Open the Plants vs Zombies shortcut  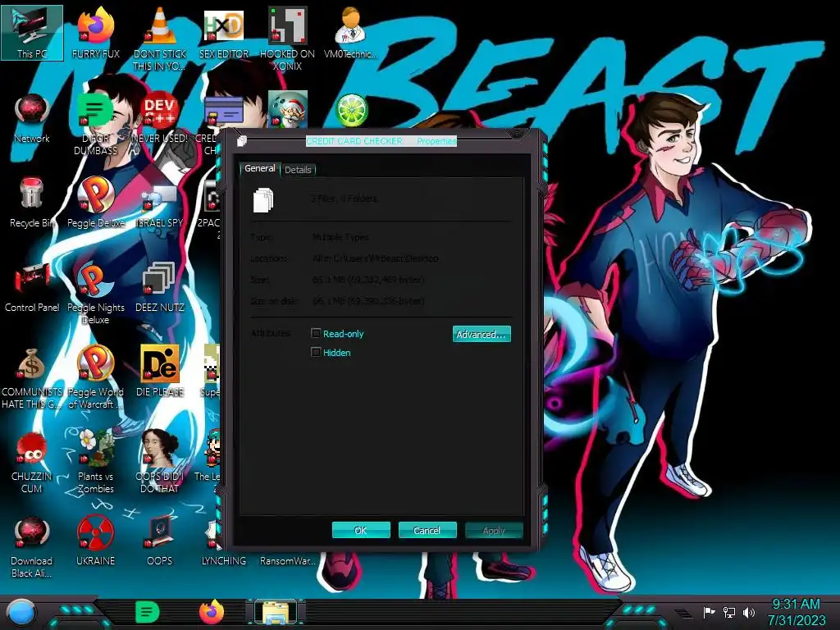95,462
